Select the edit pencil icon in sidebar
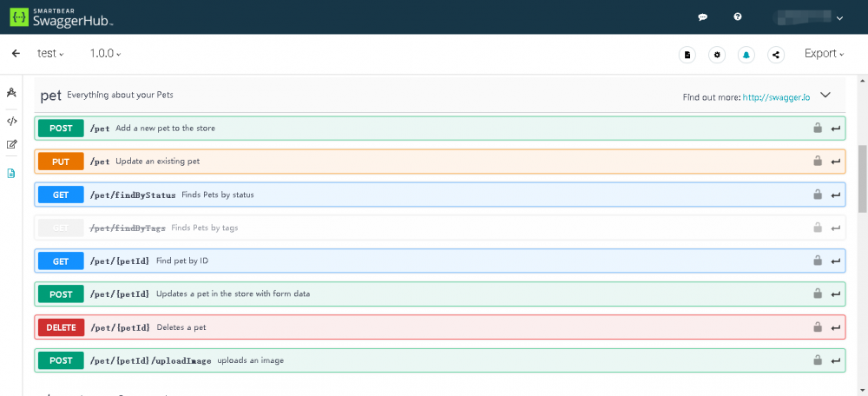Viewport: 868px width, 396px height. [11, 145]
